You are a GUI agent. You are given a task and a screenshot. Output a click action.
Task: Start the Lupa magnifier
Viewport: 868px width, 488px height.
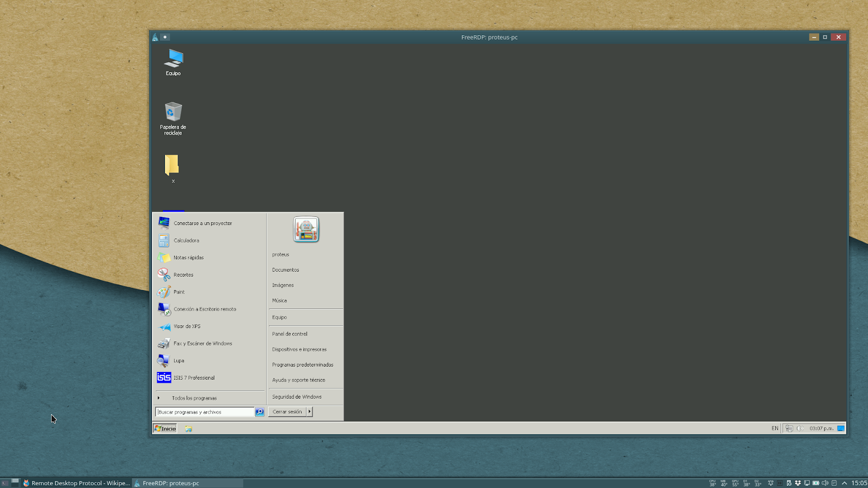(x=178, y=361)
